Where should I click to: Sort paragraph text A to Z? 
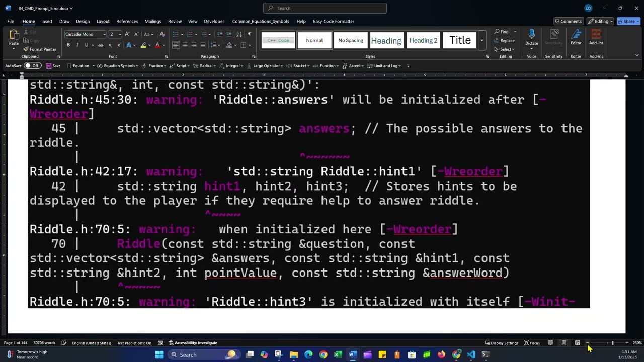tap(239, 34)
